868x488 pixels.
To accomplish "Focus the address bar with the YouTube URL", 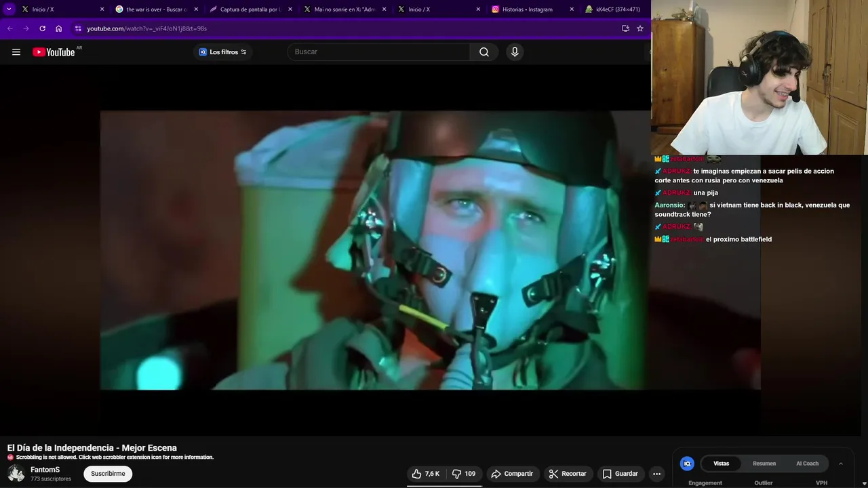I will coord(346,28).
